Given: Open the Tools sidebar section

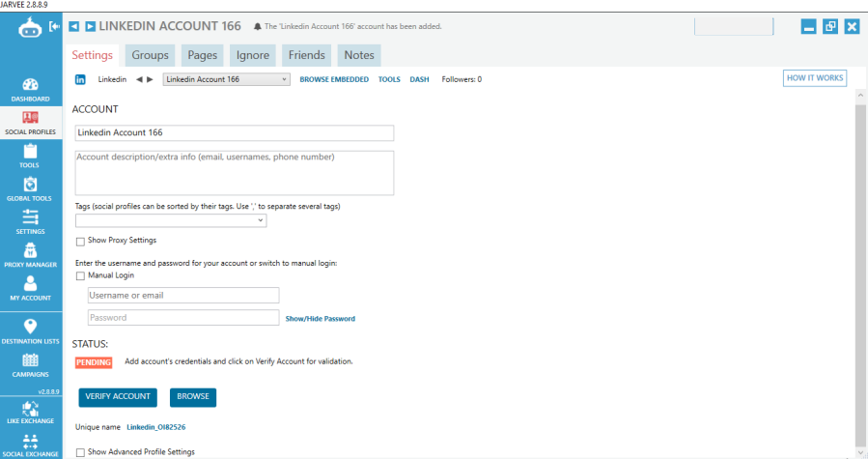Looking at the screenshot, I should click(31, 156).
